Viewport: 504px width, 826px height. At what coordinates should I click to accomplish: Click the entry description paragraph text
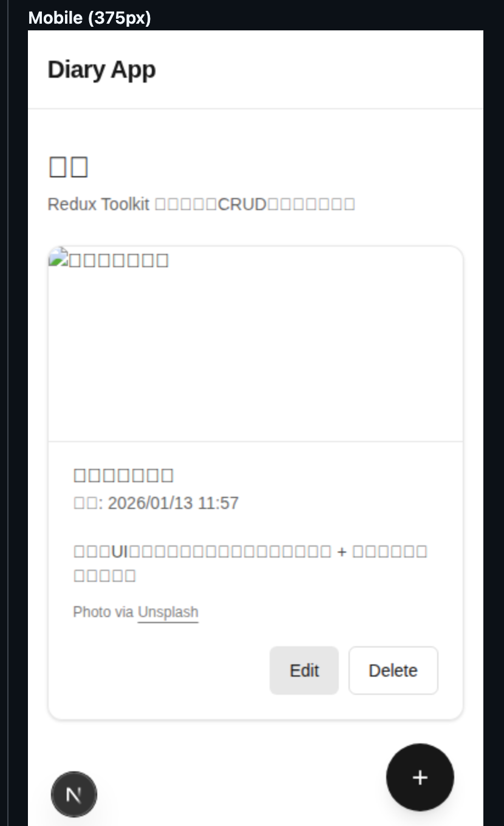tap(250, 563)
